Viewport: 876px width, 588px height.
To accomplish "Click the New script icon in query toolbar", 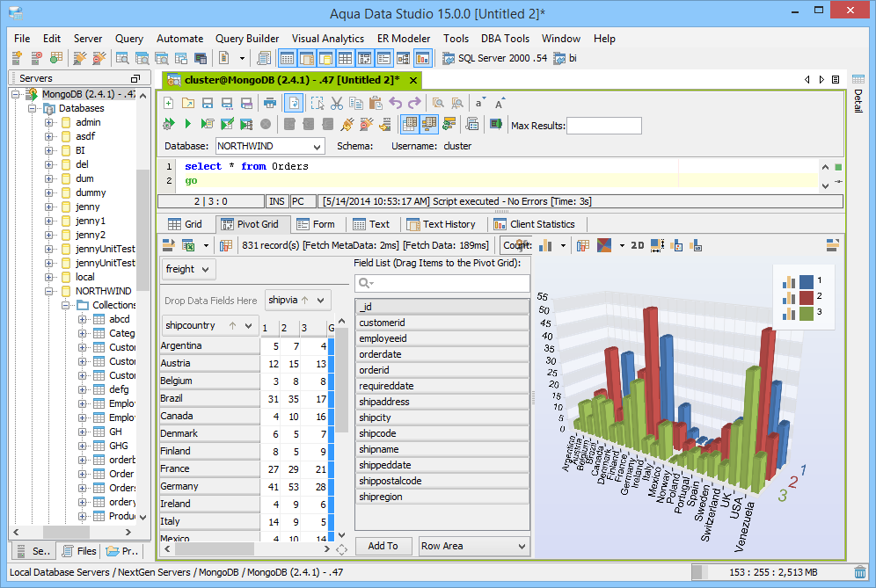I will click(x=168, y=103).
